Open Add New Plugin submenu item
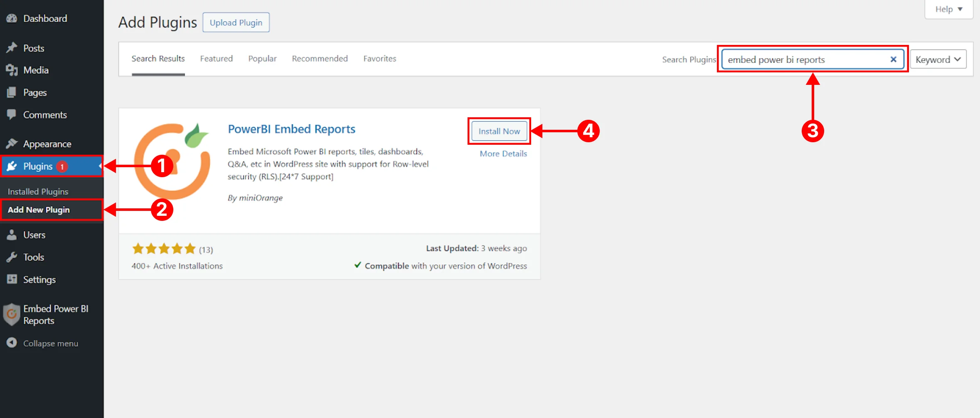 [x=39, y=210]
